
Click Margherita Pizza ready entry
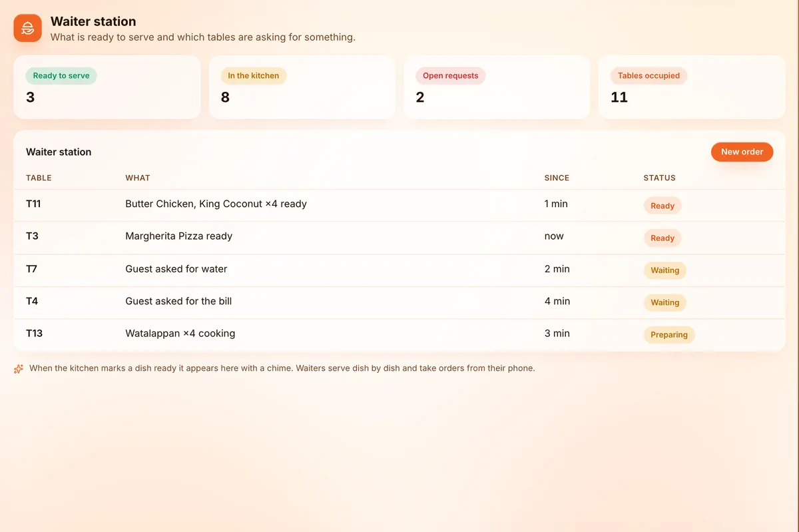tap(178, 236)
